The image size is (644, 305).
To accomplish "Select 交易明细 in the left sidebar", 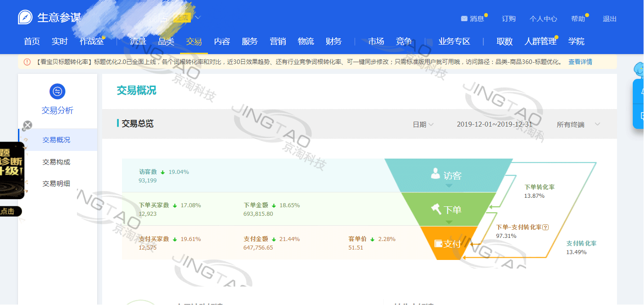I will 56,183.
